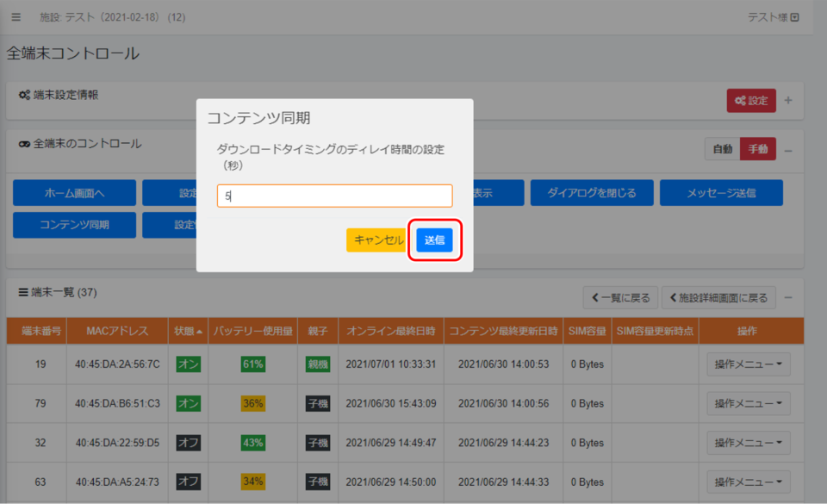Switch control mode to 手動

(758, 149)
